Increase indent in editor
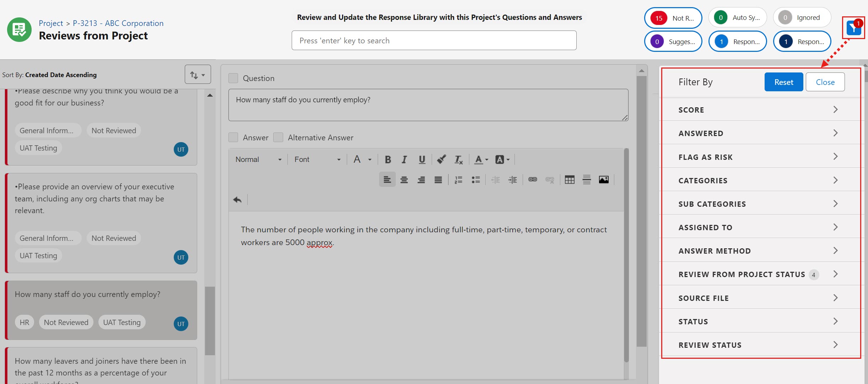 512,180
